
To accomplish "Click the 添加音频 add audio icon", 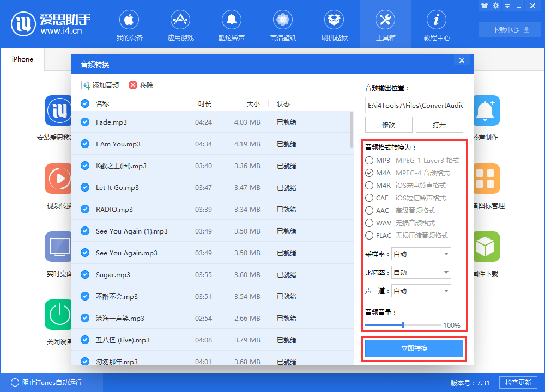I will 86,85.
